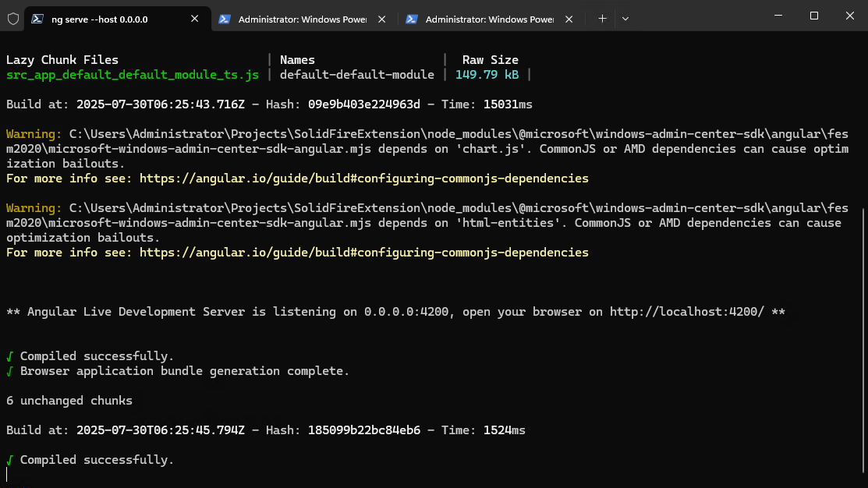This screenshot has width=868, height=488.
Task: Click the timestamp 2025-07-30T06:25:43.716Z
Action: [x=161, y=104]
